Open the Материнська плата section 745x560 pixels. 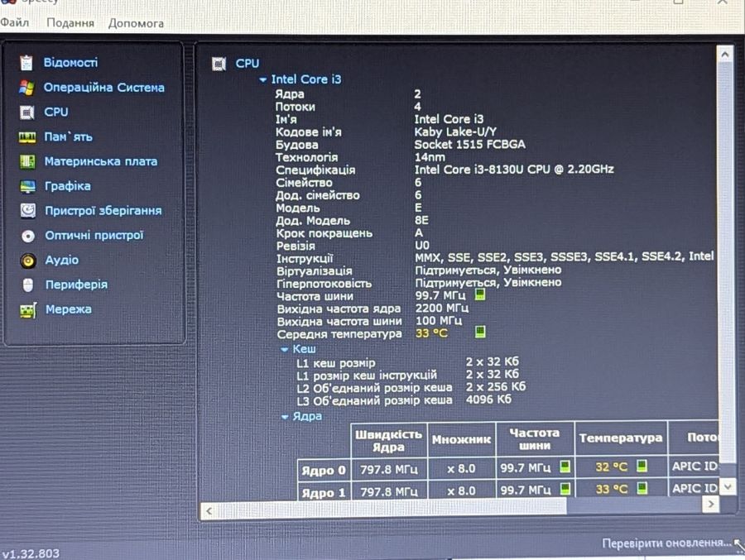(x=101, y=161)
